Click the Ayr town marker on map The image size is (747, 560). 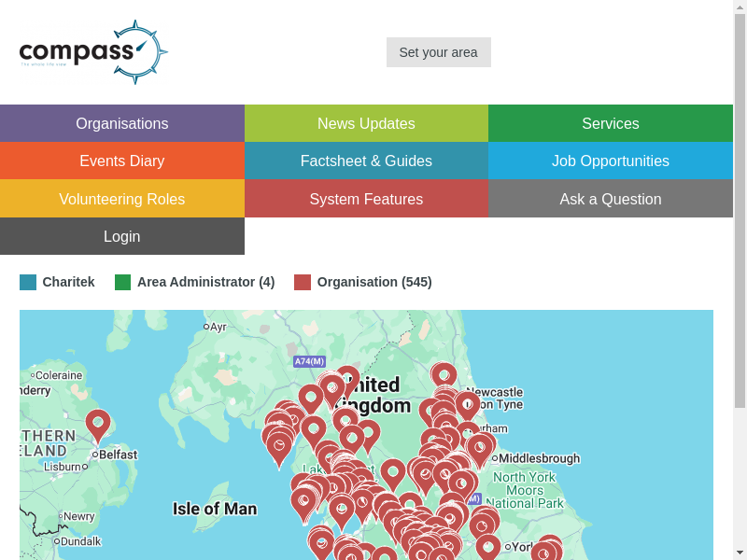[x=206, y=327]
